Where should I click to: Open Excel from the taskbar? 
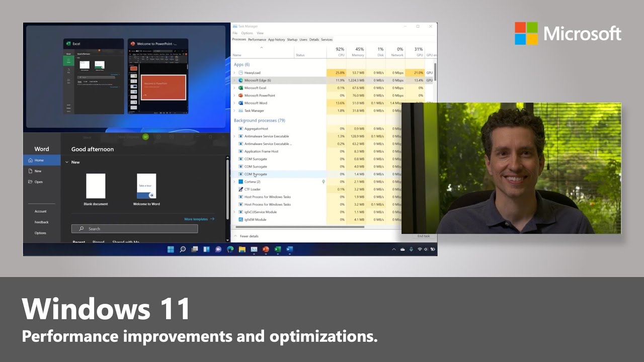[x=277, y=249]
